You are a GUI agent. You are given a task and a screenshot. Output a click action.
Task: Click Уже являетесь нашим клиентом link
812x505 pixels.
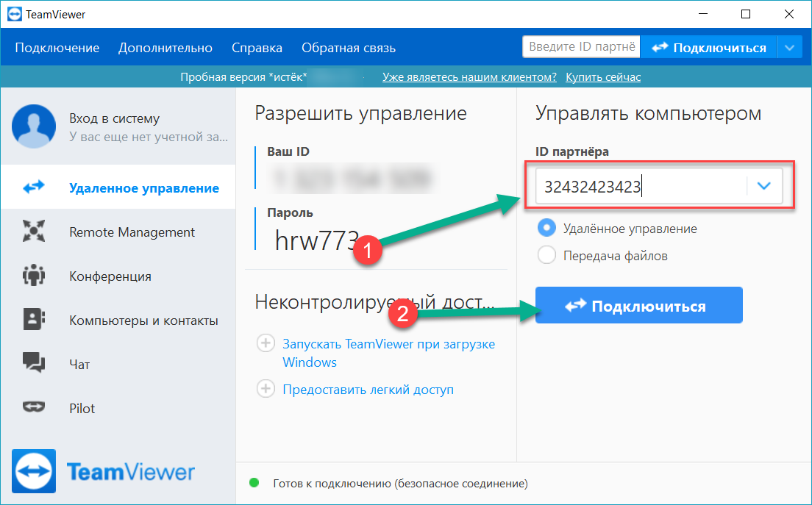469,77
